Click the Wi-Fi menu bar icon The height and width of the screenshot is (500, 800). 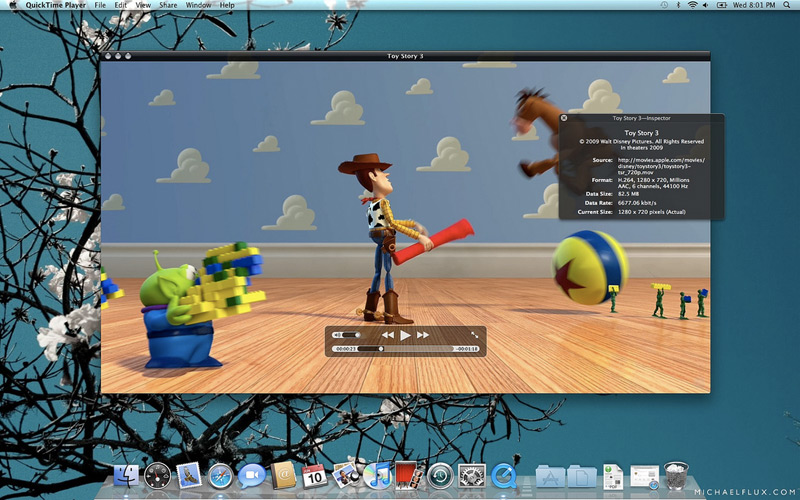(x=692, y=5)
